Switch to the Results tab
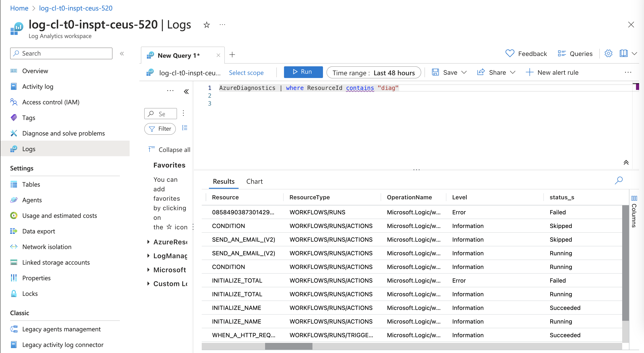The height and width of the screenshot is (353, 644). pyautogui.click(x=224, y=181)
